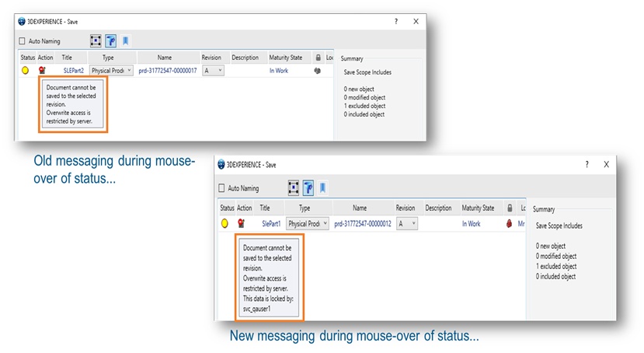Click help question mark in top dialog
This screenshot has height=353, width=644.
pos(396,21)
